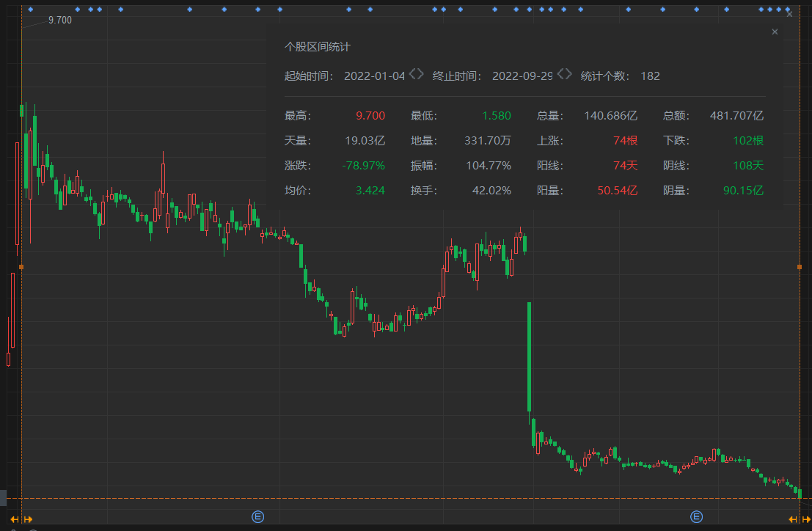Move range start right with bottom-left arrow
812x531 pixels.
tap(28, 519)
